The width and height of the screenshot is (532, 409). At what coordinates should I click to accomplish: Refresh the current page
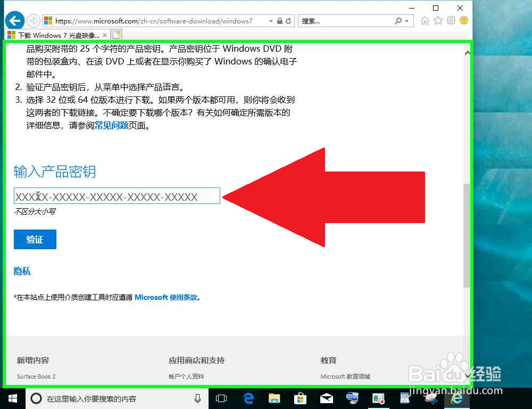288,20
